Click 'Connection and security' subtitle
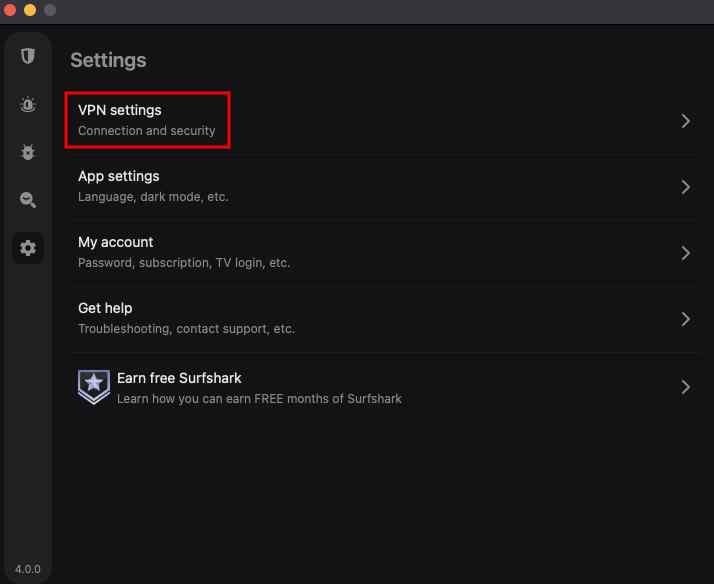 pyautogui.click(x=147, y=131)
